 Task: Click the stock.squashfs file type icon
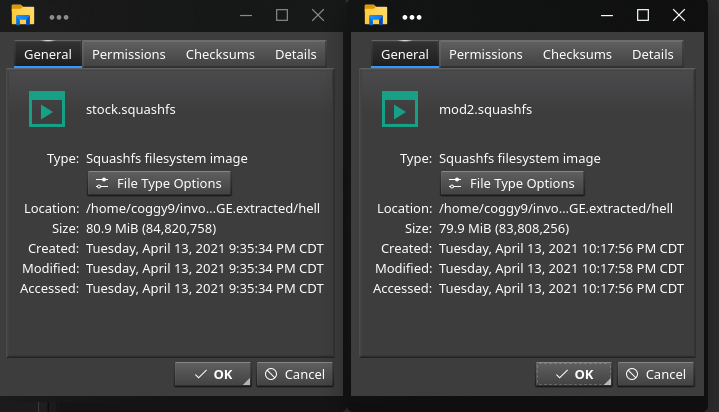pos(46,108)
